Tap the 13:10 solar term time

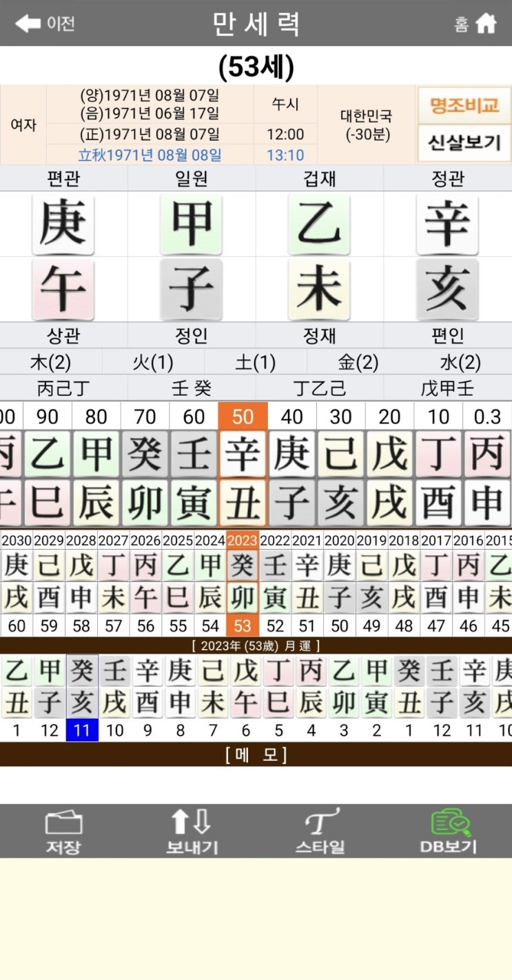pos(285,155)
